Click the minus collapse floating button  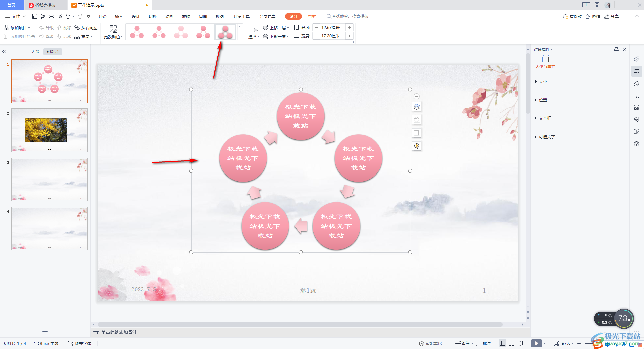(417, 96)
